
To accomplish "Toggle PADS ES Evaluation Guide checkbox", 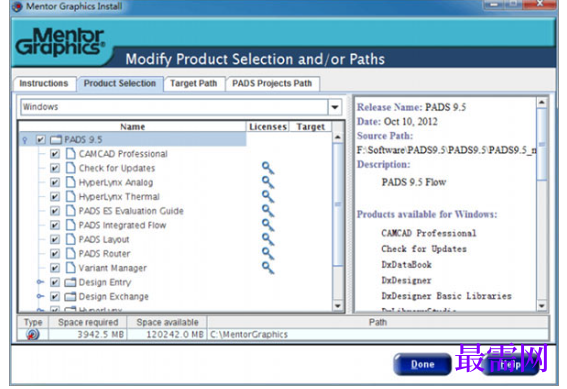I will tap(55, 211).
